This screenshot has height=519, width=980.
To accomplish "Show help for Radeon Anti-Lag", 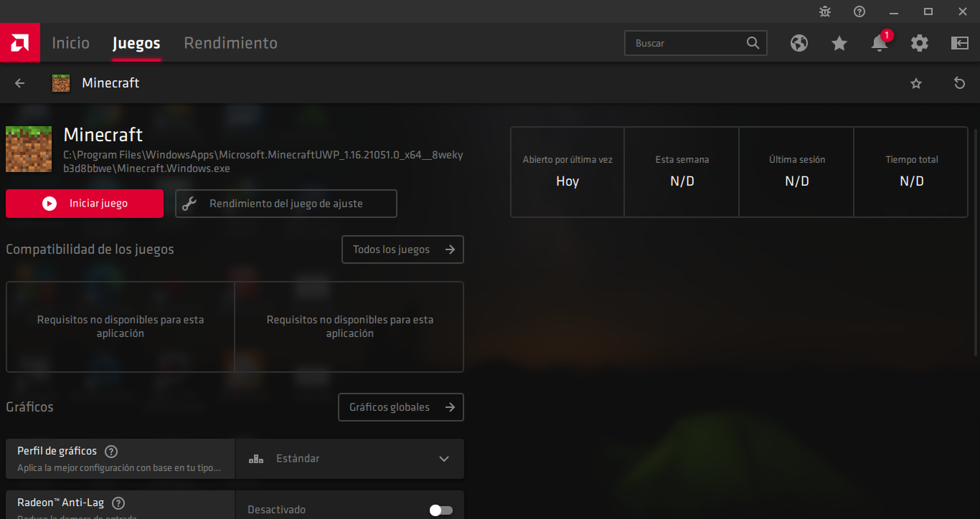I will (x=119, y=503).
